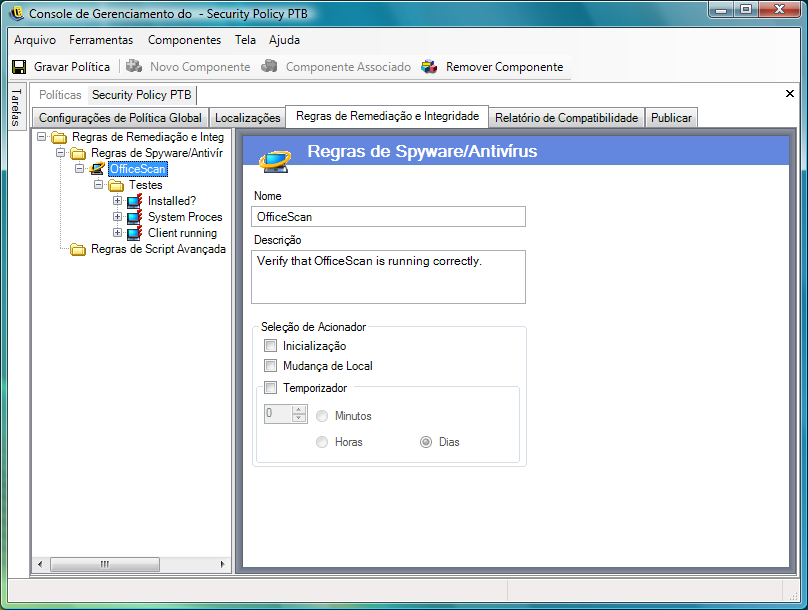Click in the Nome input field
This screenshot has width=808, height=610.
389,217
